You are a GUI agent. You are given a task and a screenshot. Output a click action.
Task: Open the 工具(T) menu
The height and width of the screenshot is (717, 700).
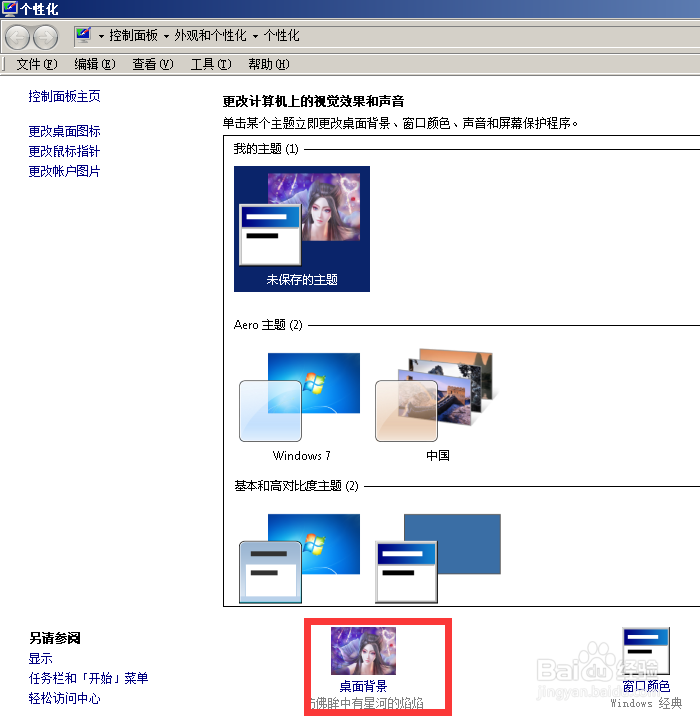(x=211, y=64)
